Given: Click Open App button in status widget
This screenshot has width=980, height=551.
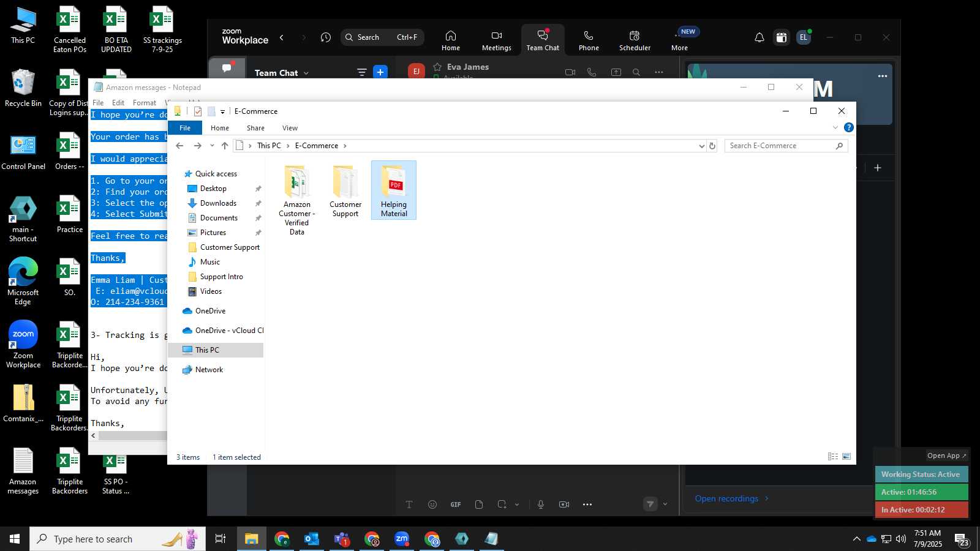Looking at the screenshot, I should [x=946, y=455].
